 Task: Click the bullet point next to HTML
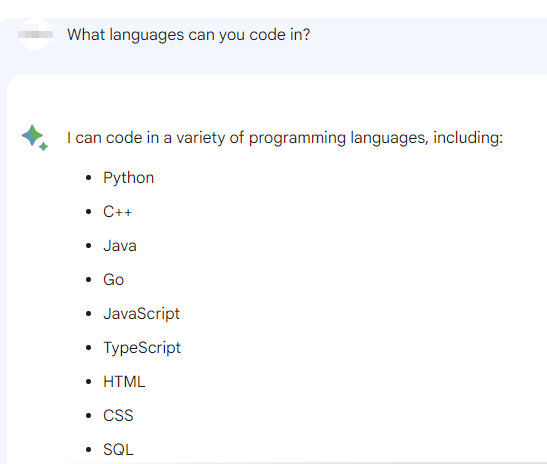tap(89, 382)
